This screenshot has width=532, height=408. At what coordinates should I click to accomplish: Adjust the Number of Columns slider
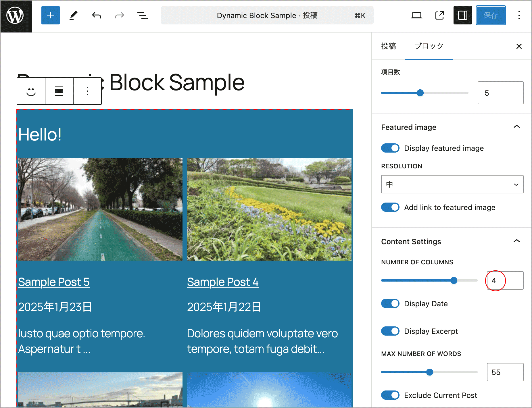click(429, 280)
